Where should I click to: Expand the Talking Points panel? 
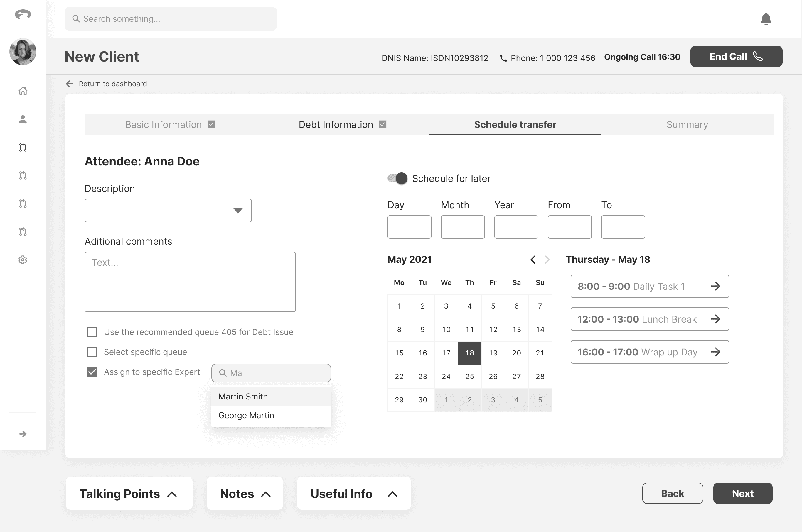click(129, 494)
